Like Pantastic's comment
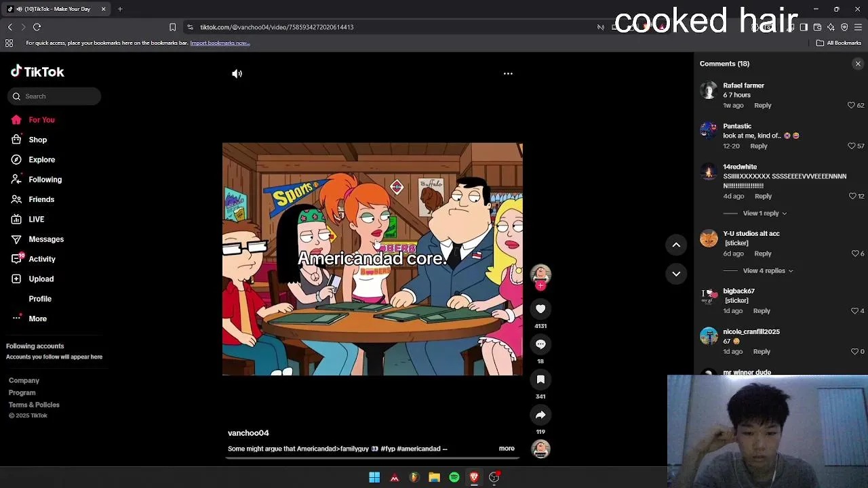Screen dimensions: 868x488 [851, 146]
